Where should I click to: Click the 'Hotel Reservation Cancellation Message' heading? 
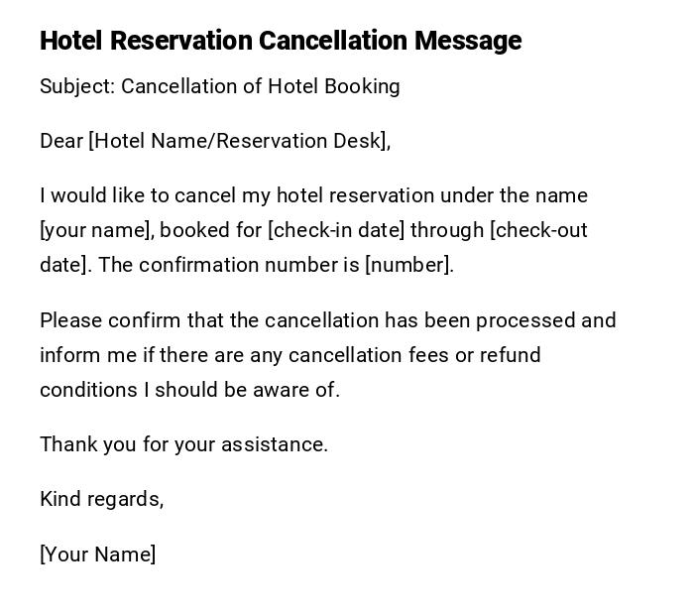(x=281, y=41)
